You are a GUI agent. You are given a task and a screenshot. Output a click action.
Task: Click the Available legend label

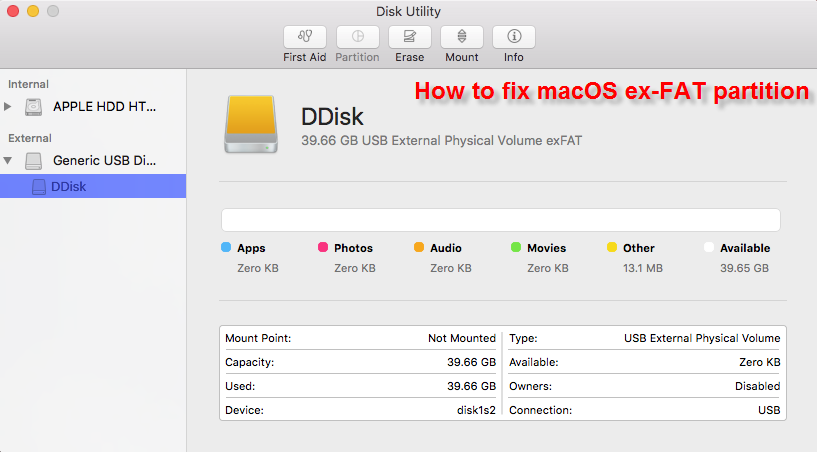click(745, 248)
